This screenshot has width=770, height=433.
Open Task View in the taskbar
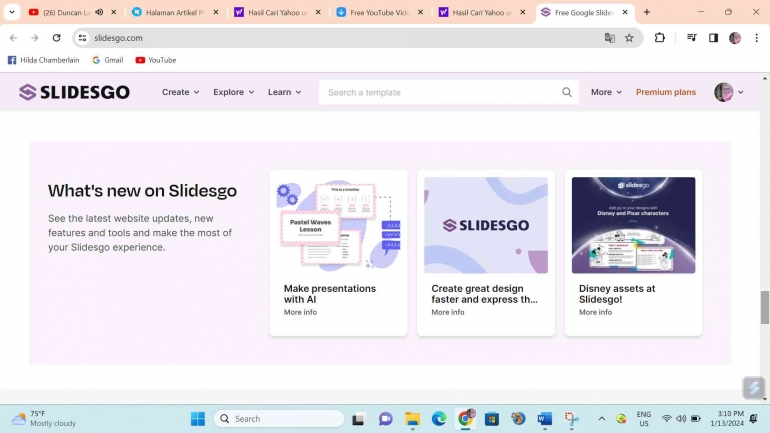pyautogui.click(x=358, y=419)
